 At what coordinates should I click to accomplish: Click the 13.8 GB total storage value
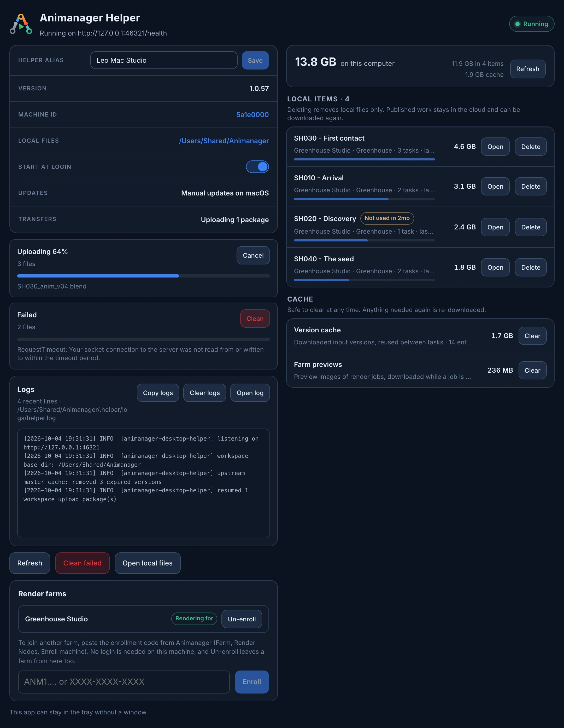pos(315,62)
